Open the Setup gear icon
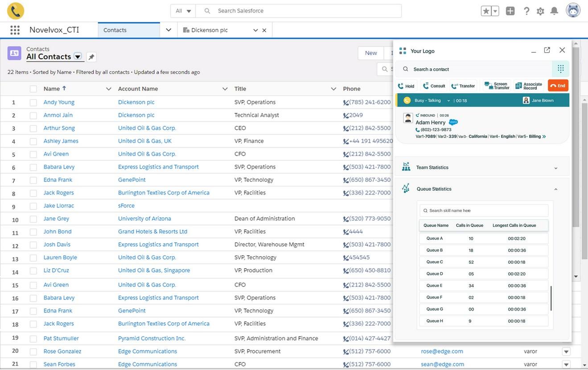Viewport: 588px width, 370px height. tap(540, 11)
